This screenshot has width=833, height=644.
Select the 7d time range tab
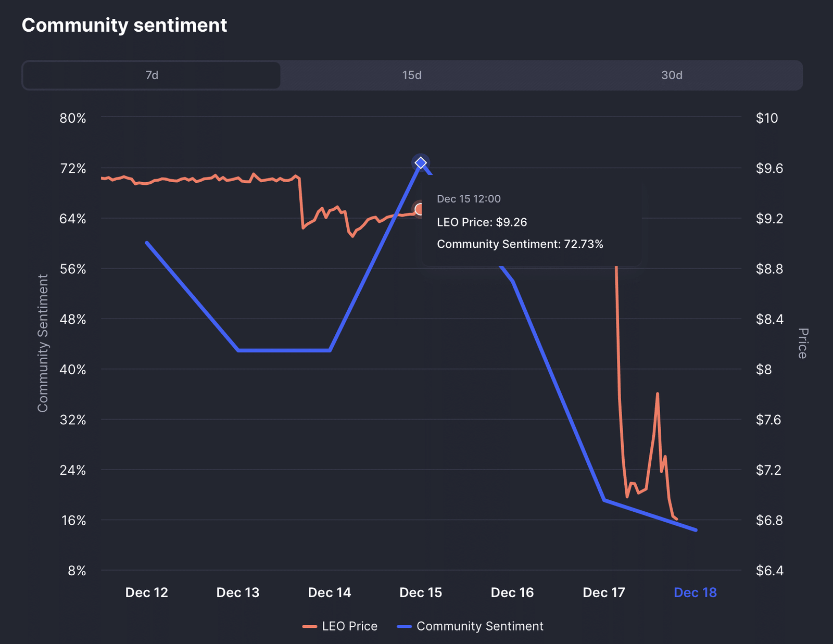152,75
